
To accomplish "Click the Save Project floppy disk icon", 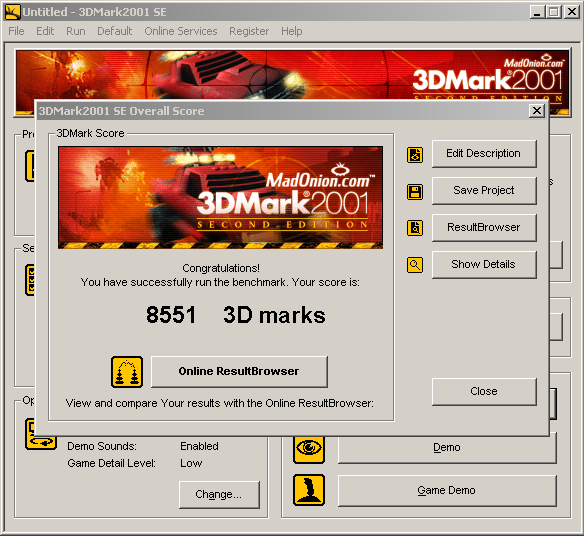I will click(x=415, y=192).
